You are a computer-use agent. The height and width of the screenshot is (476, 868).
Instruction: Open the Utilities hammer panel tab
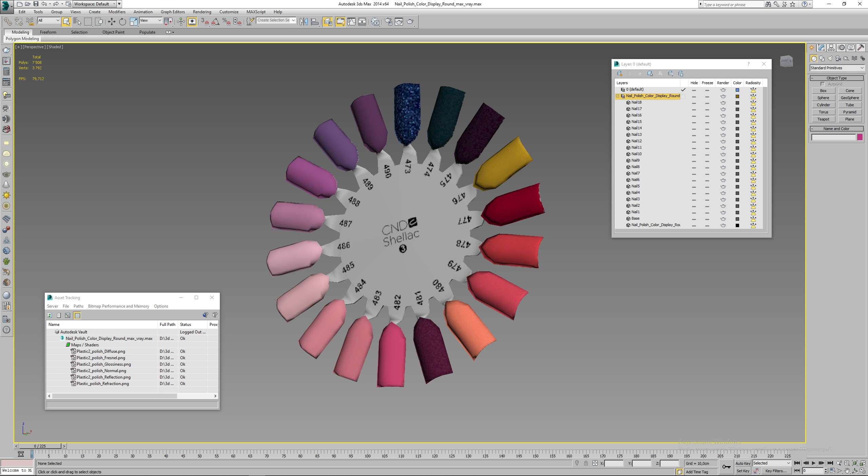(x=861, y=48)
